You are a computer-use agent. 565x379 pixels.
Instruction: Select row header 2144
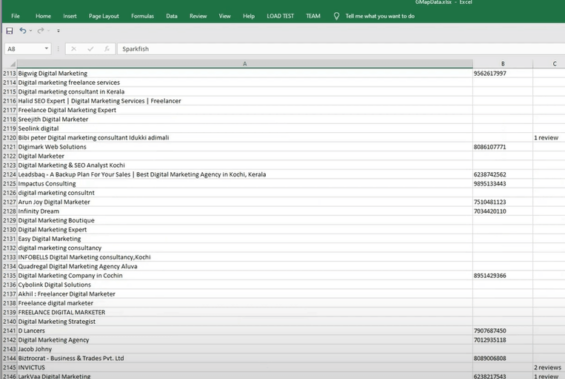9,358
